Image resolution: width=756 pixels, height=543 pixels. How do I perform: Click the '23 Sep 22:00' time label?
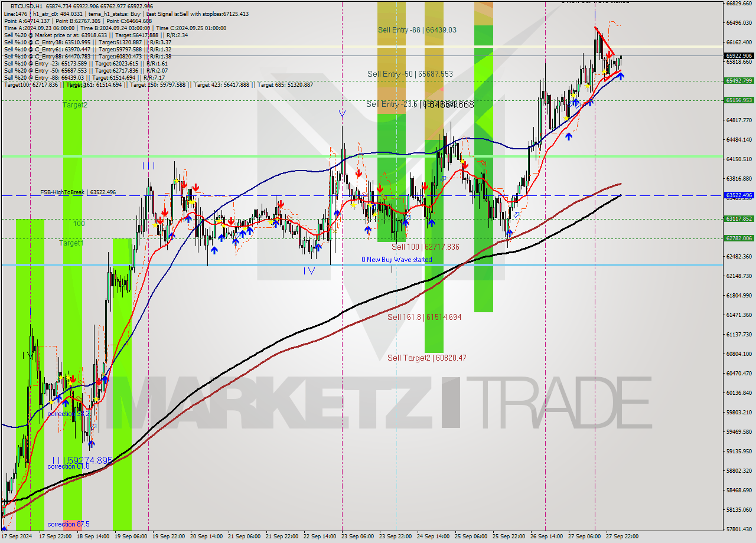click(x=395, y=537)
